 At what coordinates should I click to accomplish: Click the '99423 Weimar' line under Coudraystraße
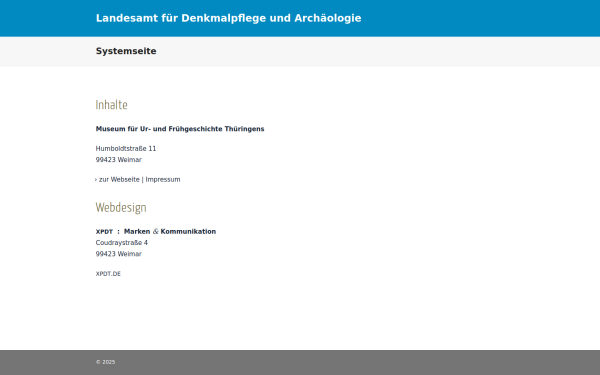(x=119, y=254)
